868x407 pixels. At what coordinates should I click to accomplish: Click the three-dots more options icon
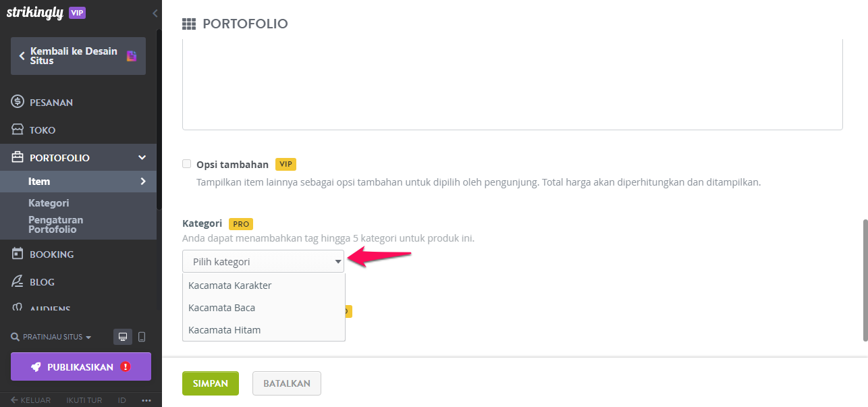pos(146,400)
